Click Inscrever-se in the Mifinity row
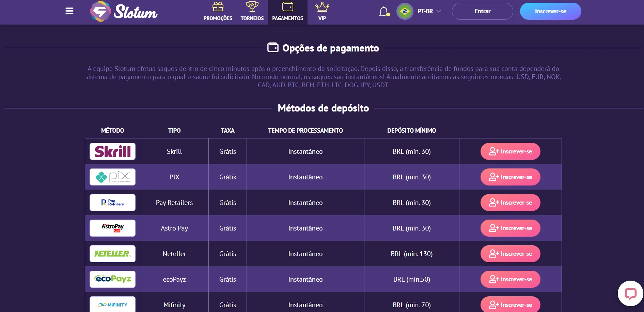Image resolution: width=644 pixels, height=312 pixels. tap(510, 304)
